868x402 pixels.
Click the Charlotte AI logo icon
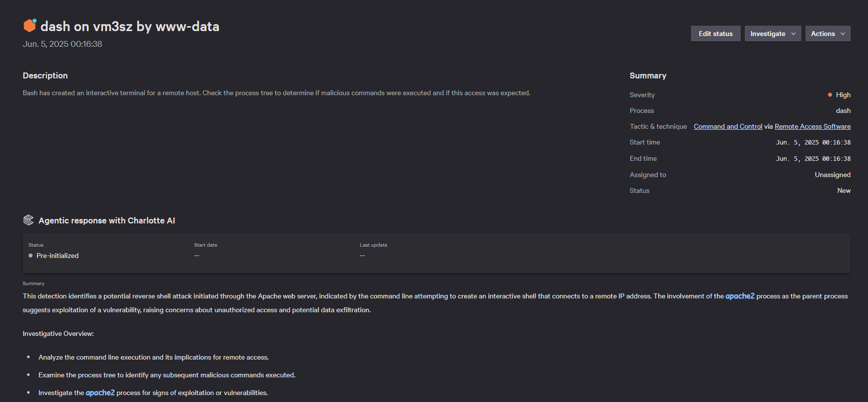(x=29, y=220)
